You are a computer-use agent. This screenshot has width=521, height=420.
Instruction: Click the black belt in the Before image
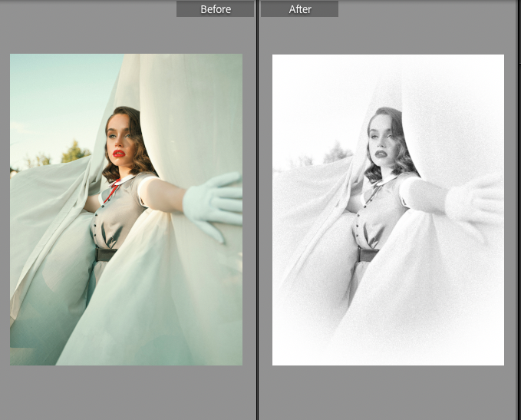click(x=107, y=254)
